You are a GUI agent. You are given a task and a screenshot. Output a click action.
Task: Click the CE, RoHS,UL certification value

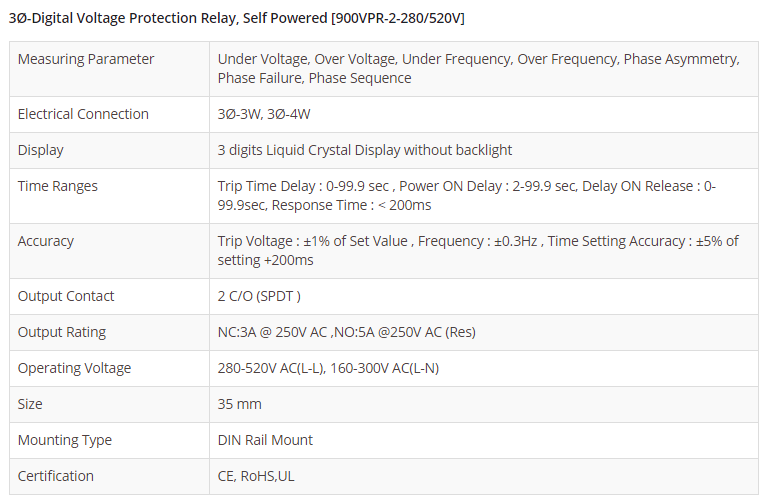click(256, 476)
